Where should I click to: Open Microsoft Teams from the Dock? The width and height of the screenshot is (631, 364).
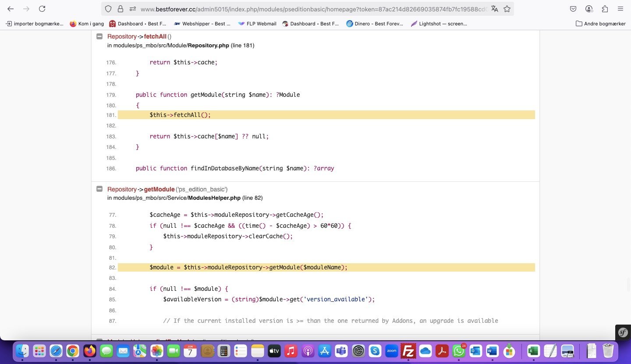click(x=341, y=351)
